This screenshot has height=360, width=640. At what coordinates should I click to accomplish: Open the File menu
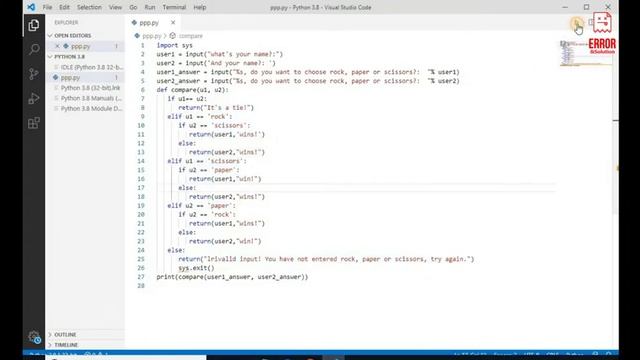point(47,7)
